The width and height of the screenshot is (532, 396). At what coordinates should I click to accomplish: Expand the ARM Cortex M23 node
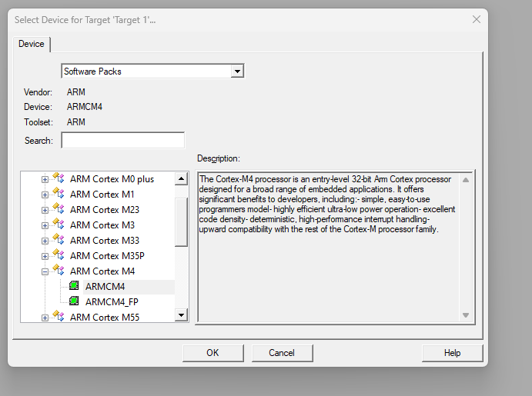pyautogui.click(x=45, y=210)
